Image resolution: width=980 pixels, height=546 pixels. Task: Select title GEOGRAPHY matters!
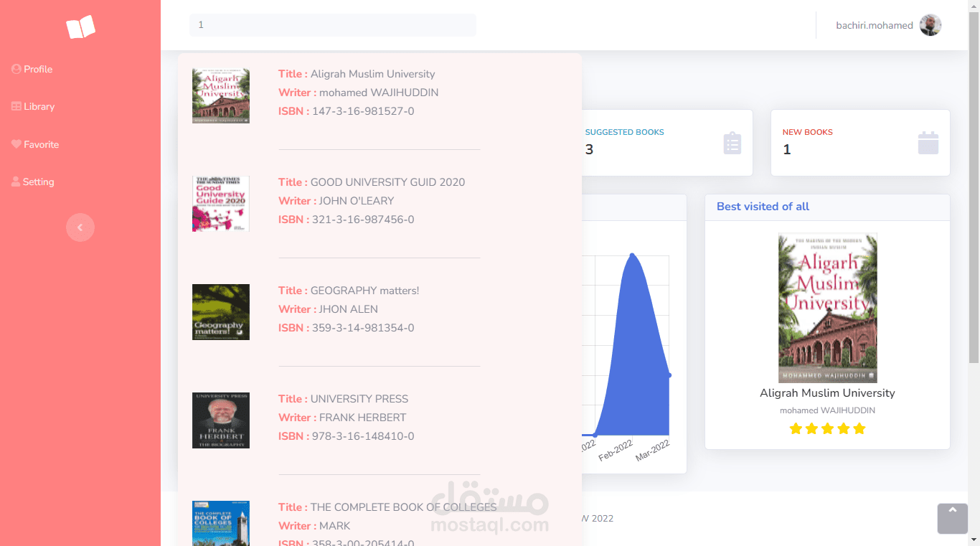tap(364, 291)
